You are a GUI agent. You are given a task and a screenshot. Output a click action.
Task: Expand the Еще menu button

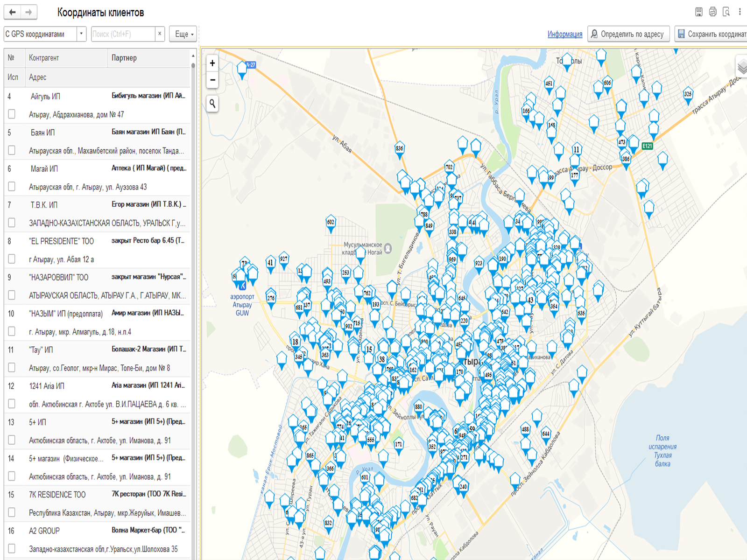click(x=183, y=34)
